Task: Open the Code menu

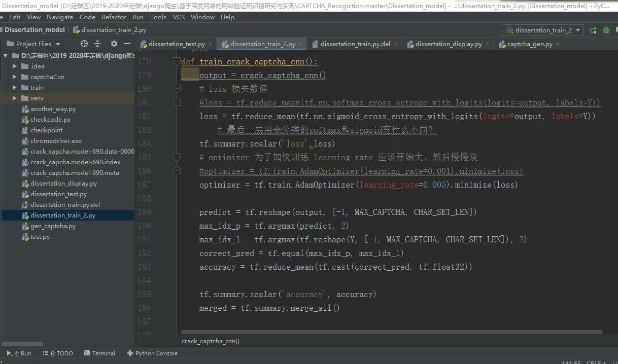Action: (x=87, y=17)
